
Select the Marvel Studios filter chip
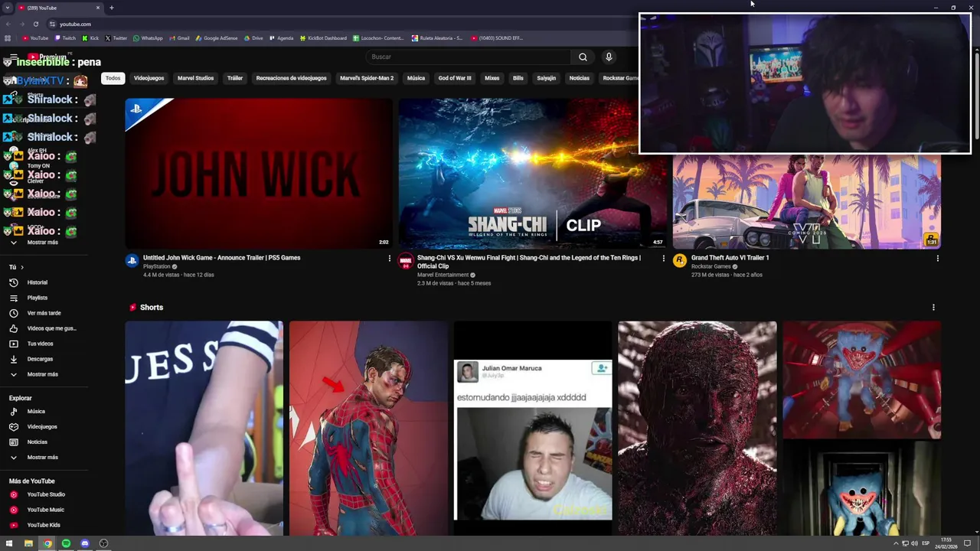click(x=195, y=78)
